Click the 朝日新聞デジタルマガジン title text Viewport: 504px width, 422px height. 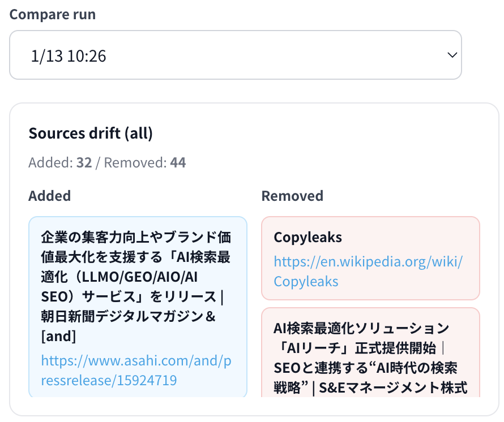coord(130,317)
